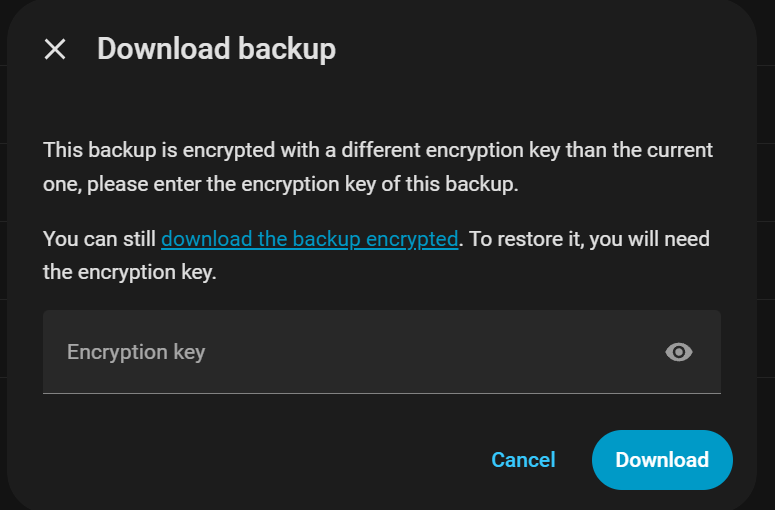Dismiss the dialog using Cancel
Image resolution: width=775 pixels, height=510 pixels.
[x=523, y=460]
